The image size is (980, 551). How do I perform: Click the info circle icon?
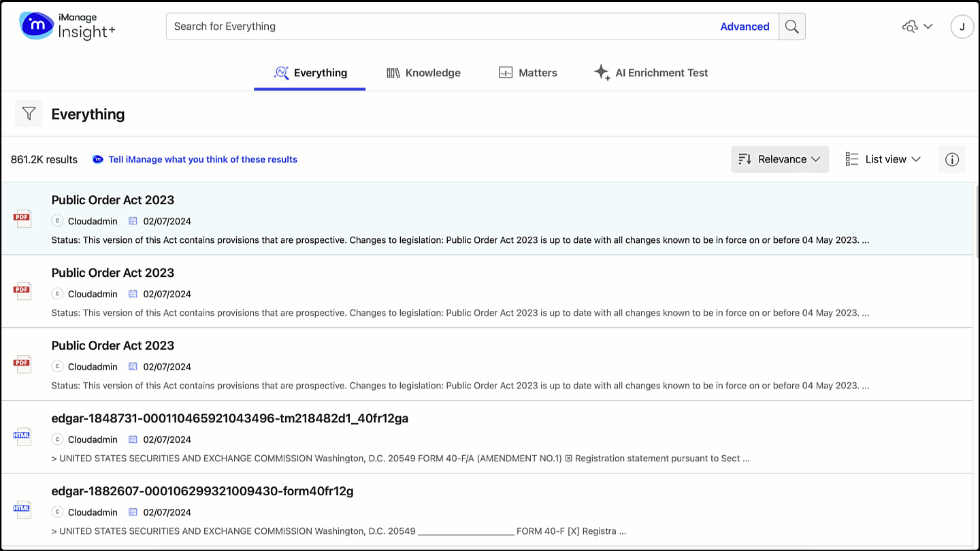pyautogui.click(x=951, y=159)
